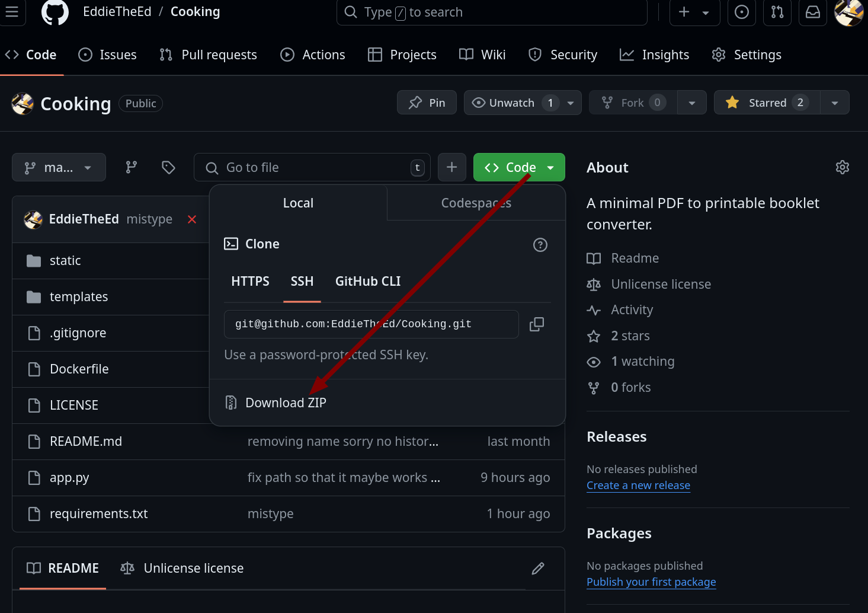Expand the Unwatch notification options arrow
Image resolution: width=868 pixels, height=613 pixels.
click(x=571, y=103)
